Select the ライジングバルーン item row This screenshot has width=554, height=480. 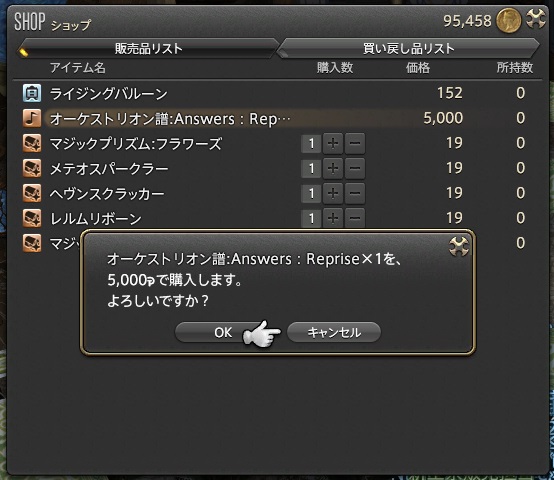tap(277, 93)
